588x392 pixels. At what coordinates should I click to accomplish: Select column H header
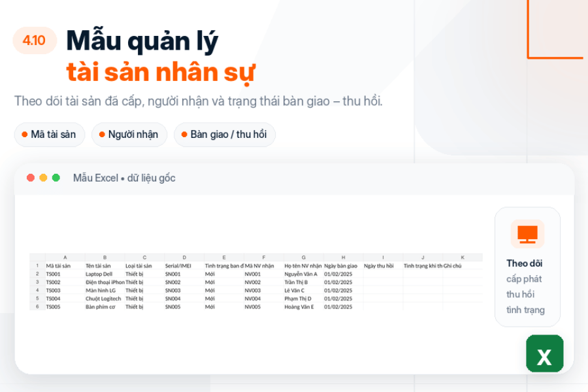click(343, 257)
